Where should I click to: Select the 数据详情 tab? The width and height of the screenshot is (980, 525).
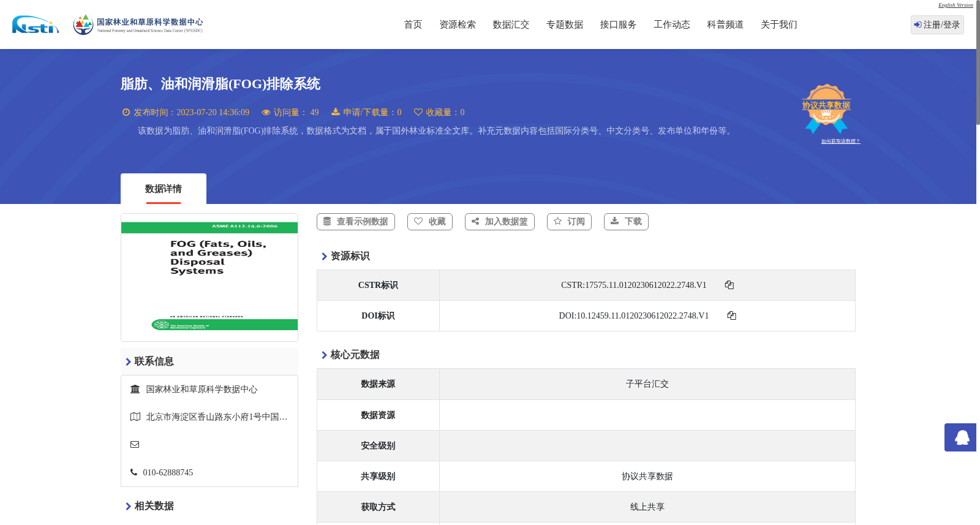pyautogui.click(x=164, y=189)
